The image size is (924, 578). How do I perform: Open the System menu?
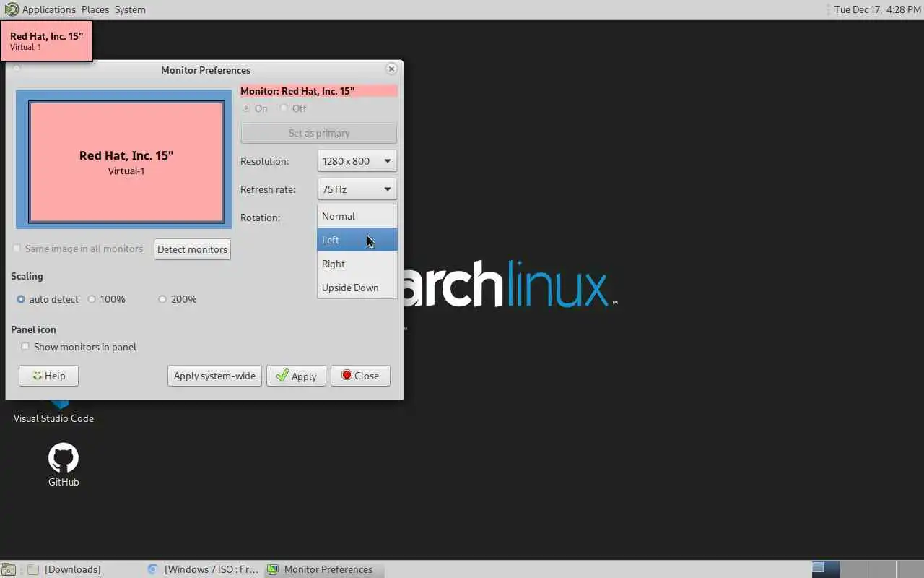point(130,9)
